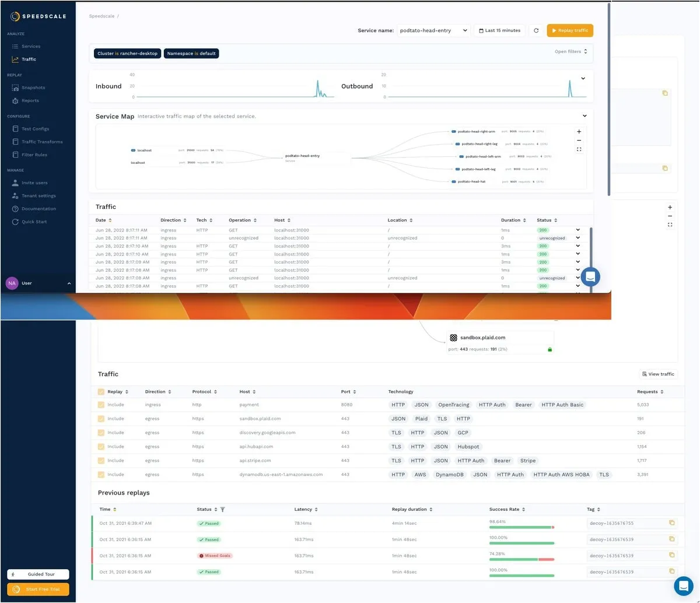Select Test Configs in the sidebar
Screen dimensions: 700x603
[x=35, y=128]
